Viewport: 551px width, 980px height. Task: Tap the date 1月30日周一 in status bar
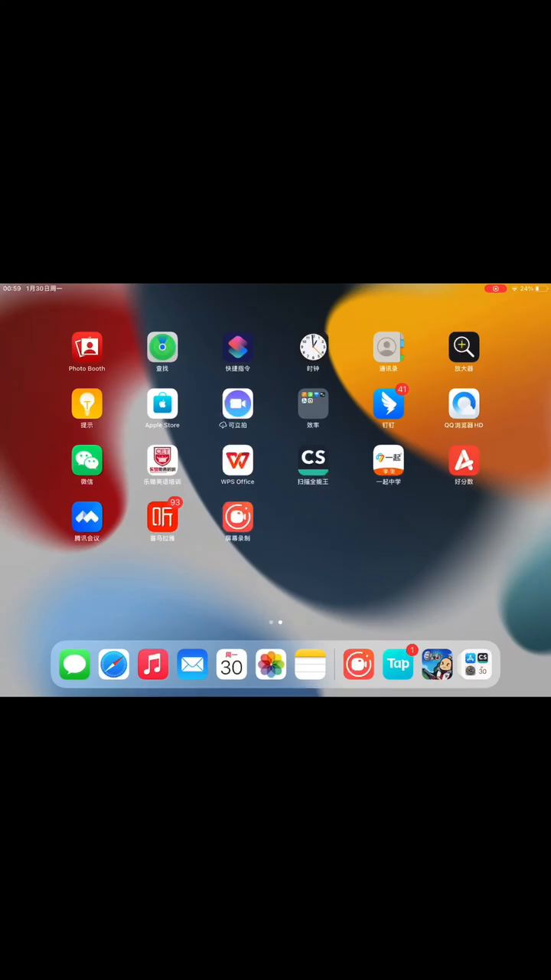coord(44,289)
